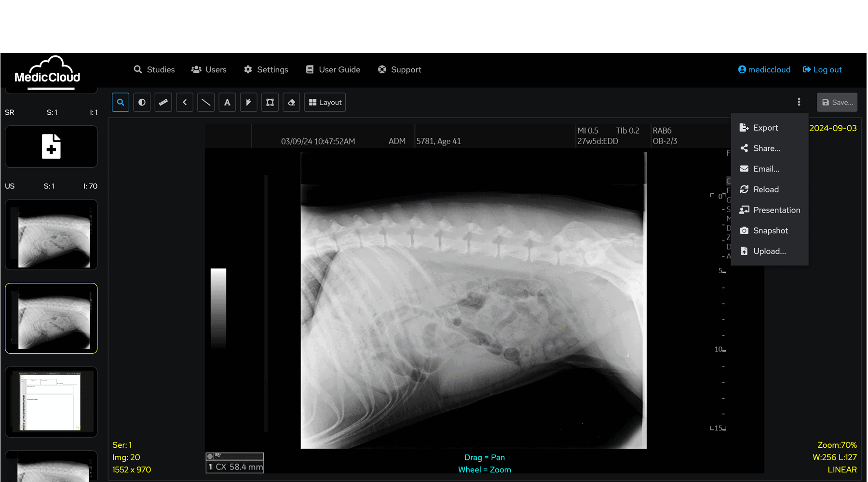Click the LINEAR interpolation label
This screenshot has width=868, height=482.
point(842,469)
